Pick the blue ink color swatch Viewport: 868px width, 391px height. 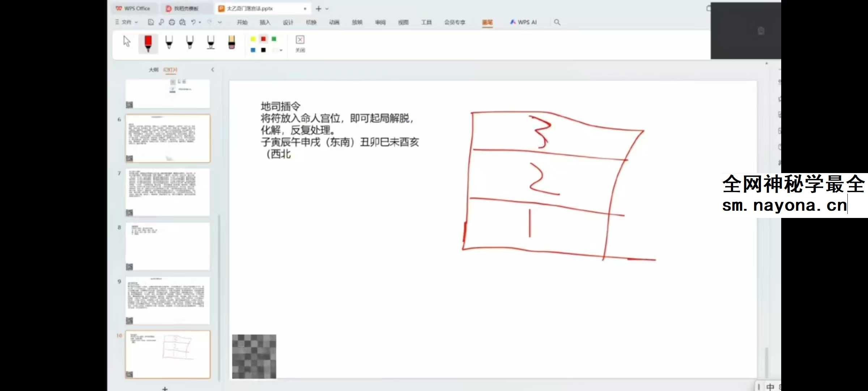pos(253,50)
